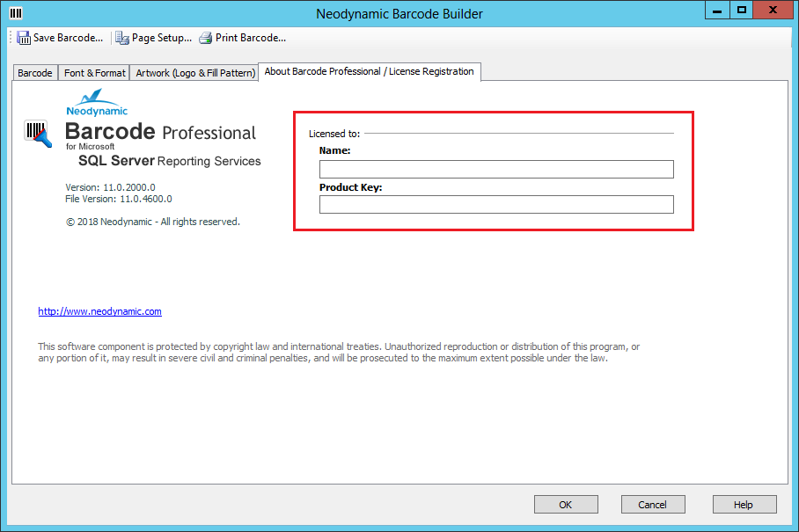
Task: Switch to the Barcode tab
Action: click(35, 73)
